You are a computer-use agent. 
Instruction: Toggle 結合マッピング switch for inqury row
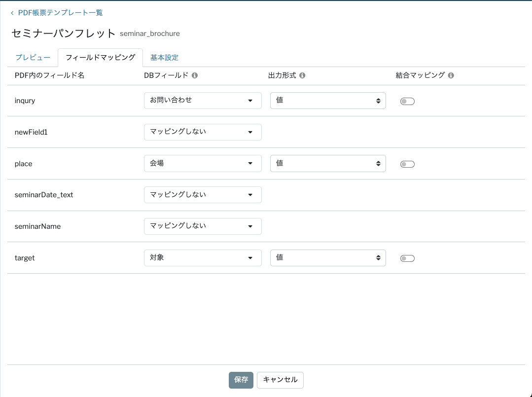(407, 101)
